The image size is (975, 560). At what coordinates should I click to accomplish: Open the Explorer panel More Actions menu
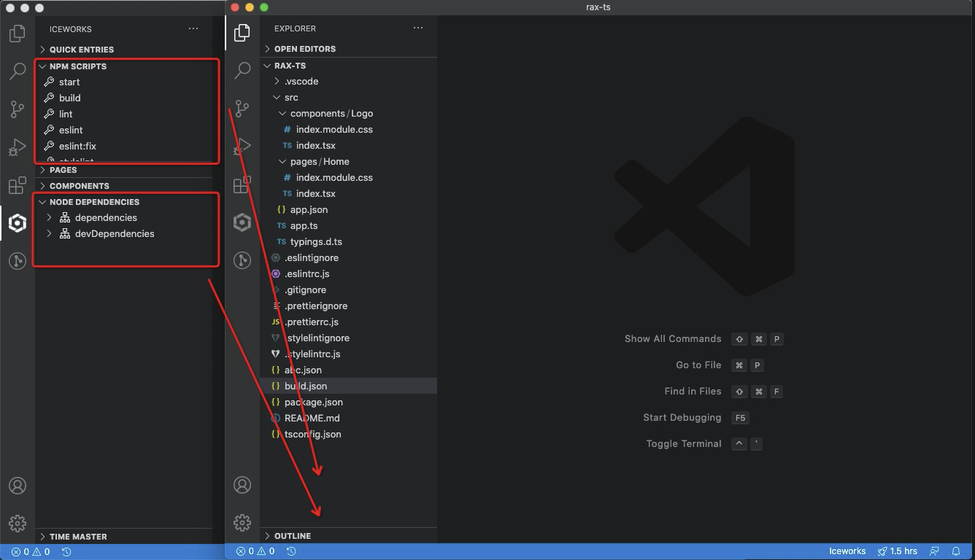pyautogui.click(x=417, y=28)
